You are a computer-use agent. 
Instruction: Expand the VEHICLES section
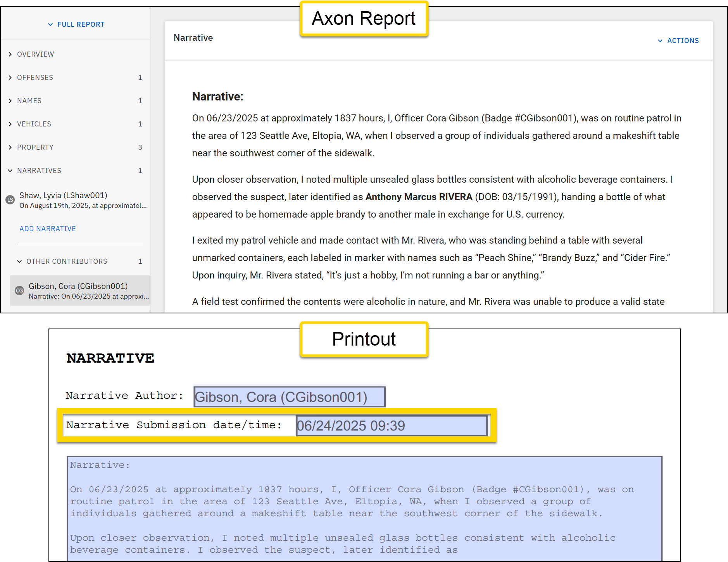(x=34, y=124)
